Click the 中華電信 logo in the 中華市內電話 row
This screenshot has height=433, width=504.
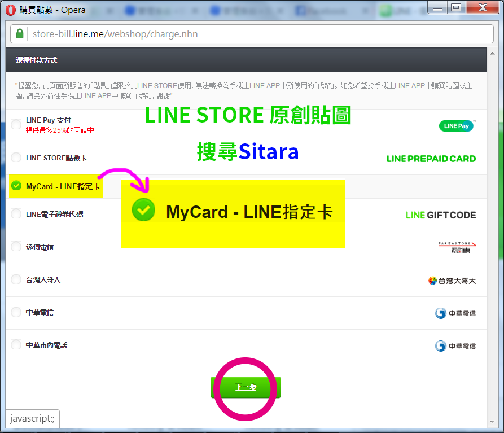(x=455, y=346)
